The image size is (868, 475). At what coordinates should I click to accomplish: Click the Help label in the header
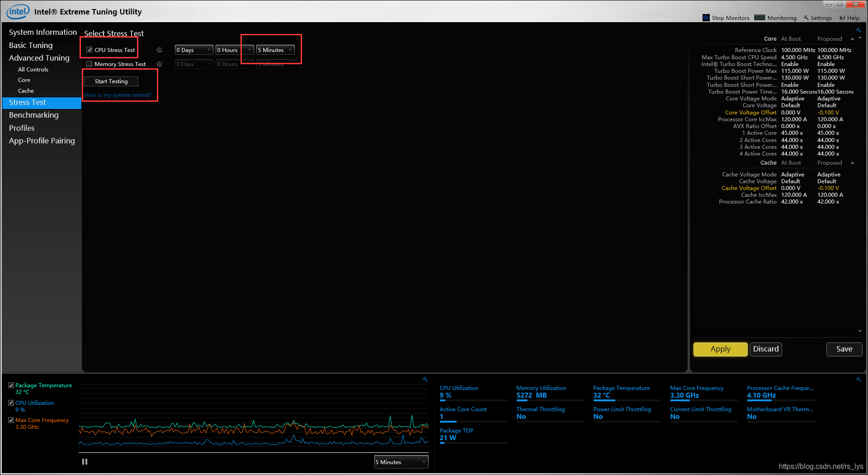point(853,18)
